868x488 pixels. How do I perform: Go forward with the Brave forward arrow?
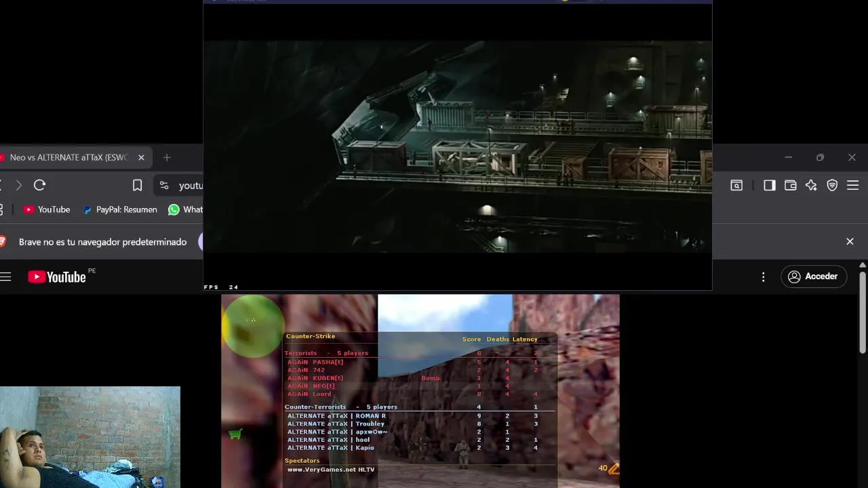(18, 185)
